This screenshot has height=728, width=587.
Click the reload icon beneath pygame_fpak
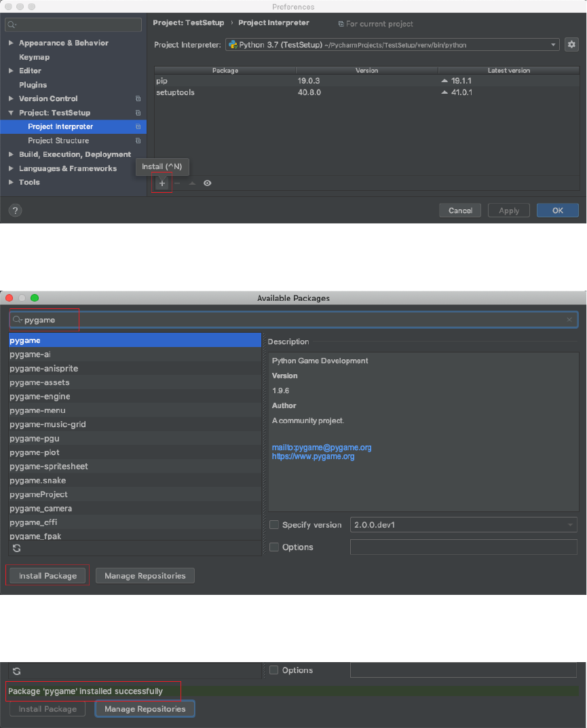pyautogui.click(x=16, y=547)
